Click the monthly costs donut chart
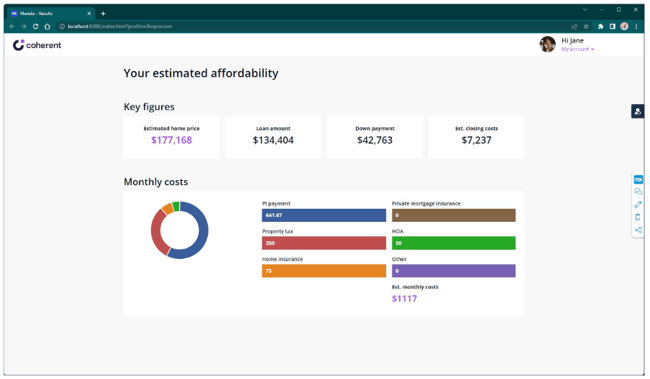This screenshot has height=379, width=650. point(179,230)
